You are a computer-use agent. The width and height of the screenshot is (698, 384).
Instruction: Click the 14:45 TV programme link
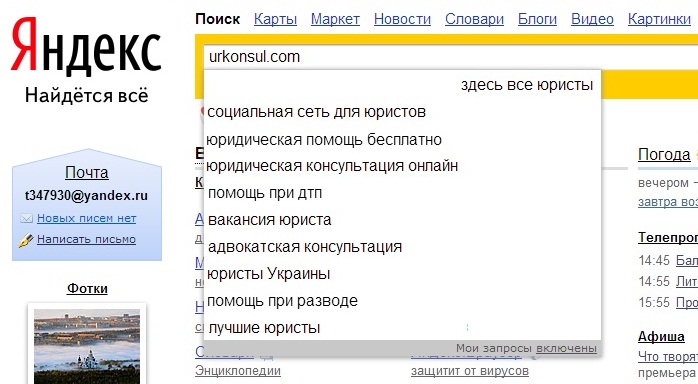point(687,260)
